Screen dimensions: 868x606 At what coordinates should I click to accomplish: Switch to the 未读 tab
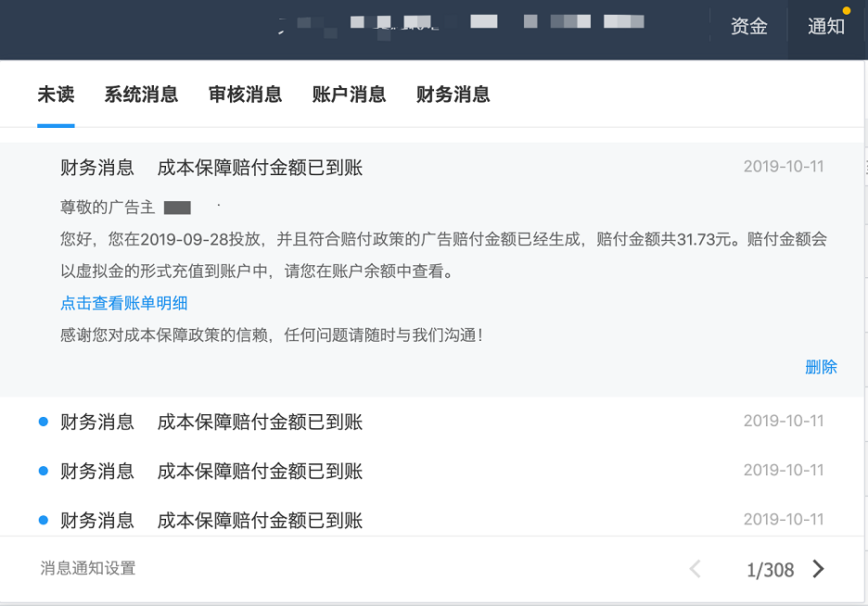(x=56, y=95)
